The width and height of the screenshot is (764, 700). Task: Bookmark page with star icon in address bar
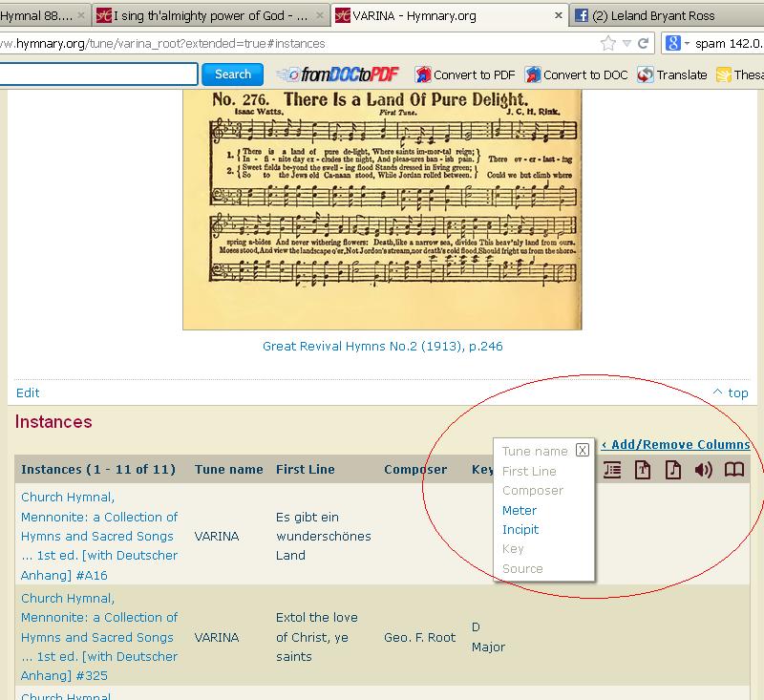click(608, 43)
